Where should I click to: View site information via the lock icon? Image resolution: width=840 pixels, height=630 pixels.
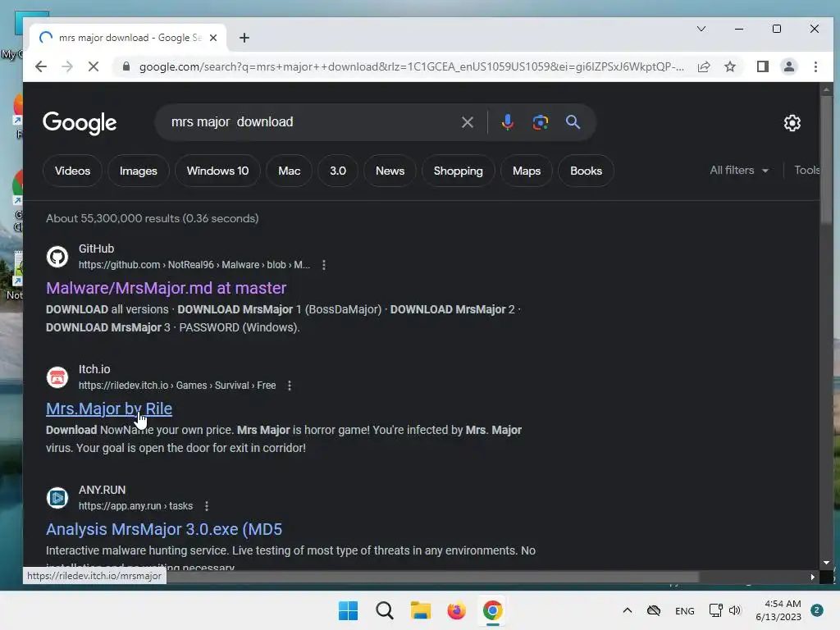[126, 66]
